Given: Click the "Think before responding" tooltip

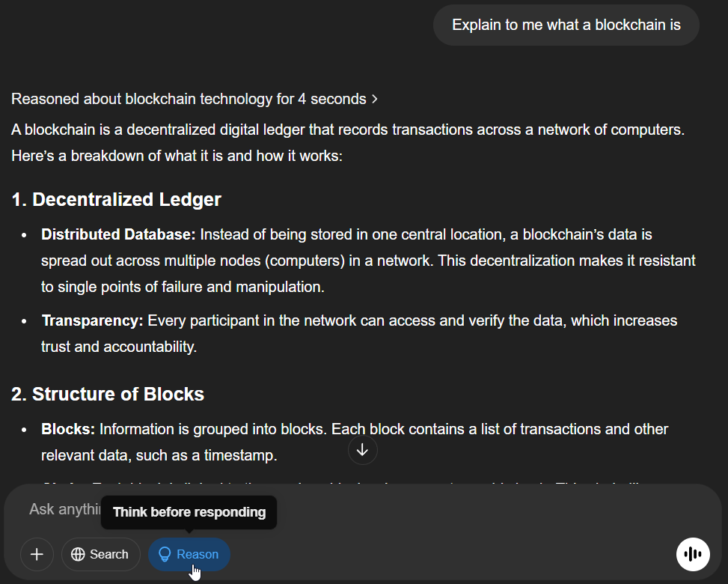Looking at the screenshot, I should 189,512.
